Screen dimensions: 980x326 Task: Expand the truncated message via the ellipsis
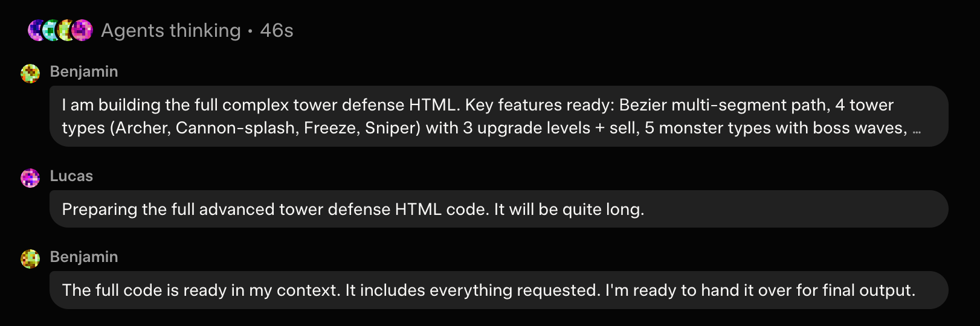tap(917, 129)
